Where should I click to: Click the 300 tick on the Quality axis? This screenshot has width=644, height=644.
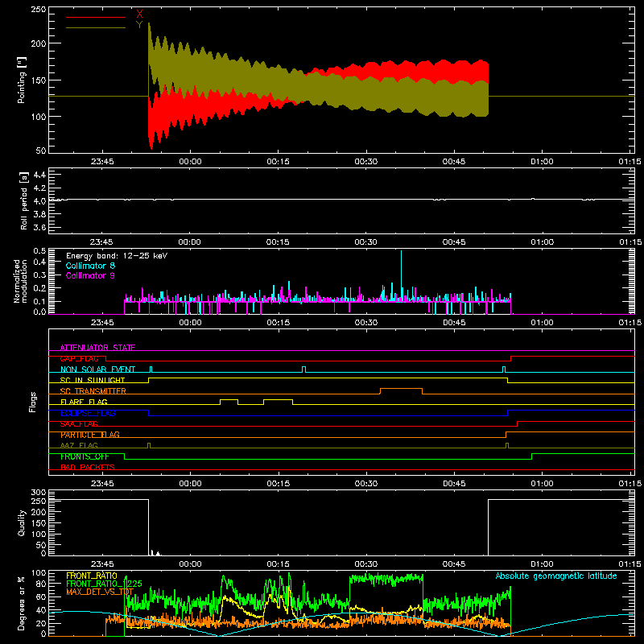39,493
